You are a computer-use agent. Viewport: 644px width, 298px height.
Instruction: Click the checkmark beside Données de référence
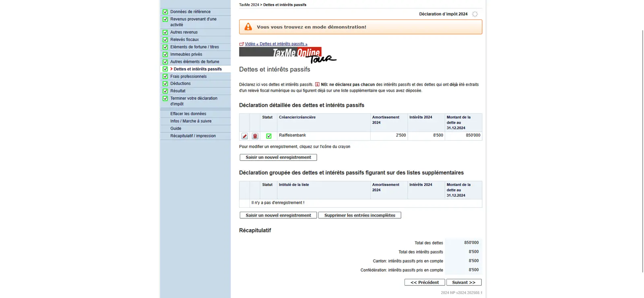[165, 12]
